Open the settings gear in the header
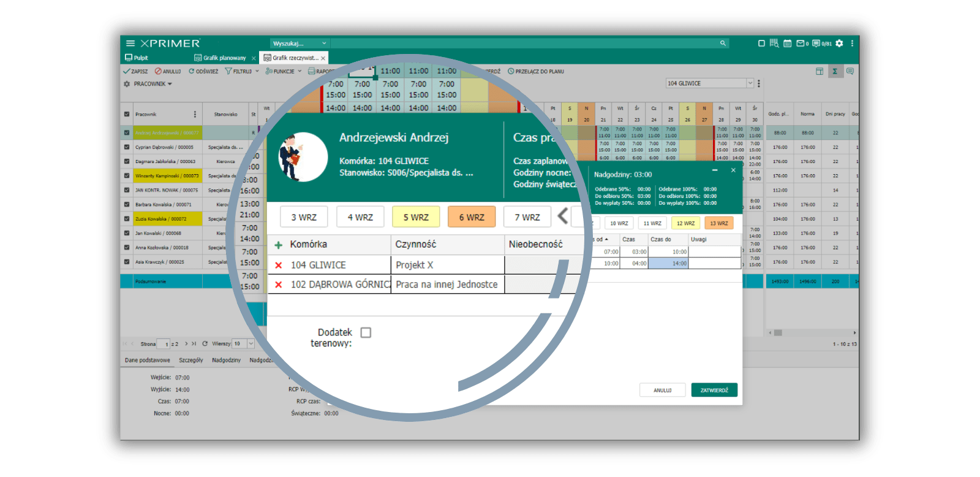980x477 pixels. [839, 44]
